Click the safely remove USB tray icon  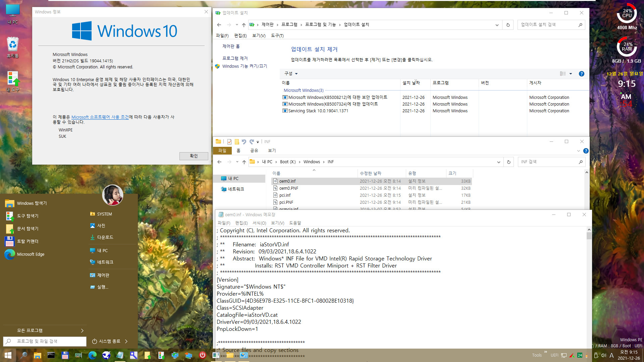(x=596, y=355)
